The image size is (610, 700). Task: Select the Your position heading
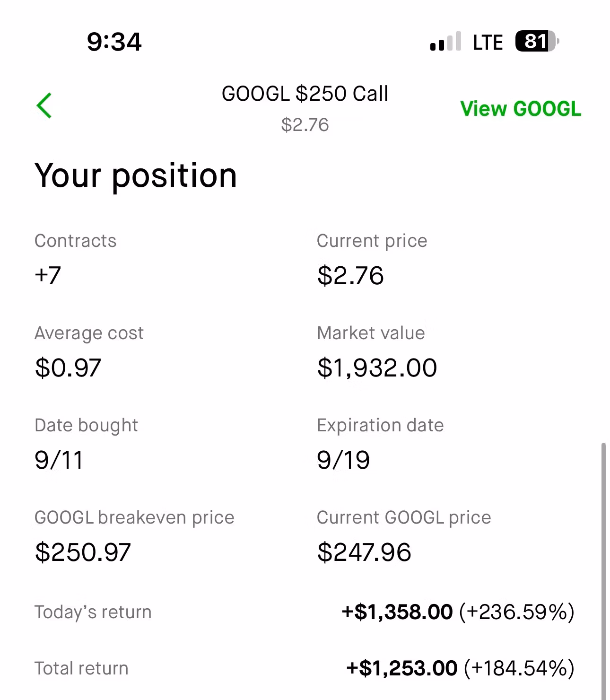tap(136, 175)
